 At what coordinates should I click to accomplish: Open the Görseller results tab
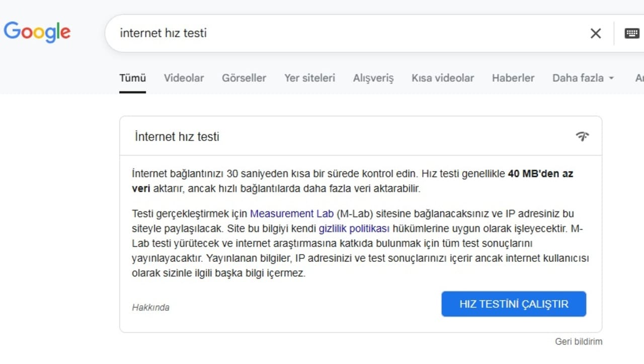244,78
